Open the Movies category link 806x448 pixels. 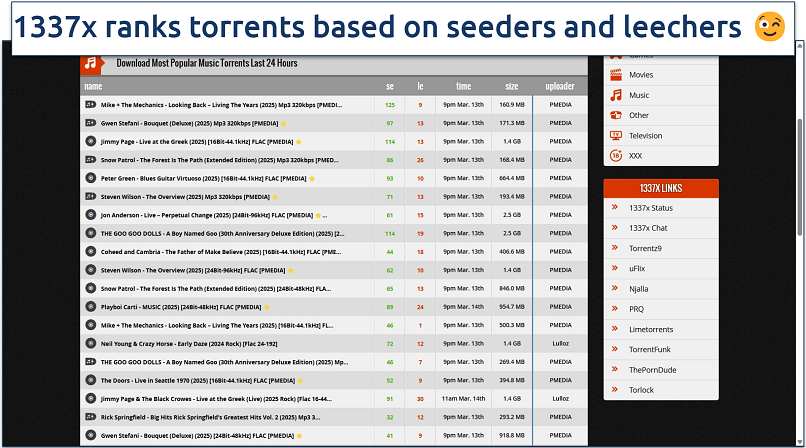click(641, 75)
